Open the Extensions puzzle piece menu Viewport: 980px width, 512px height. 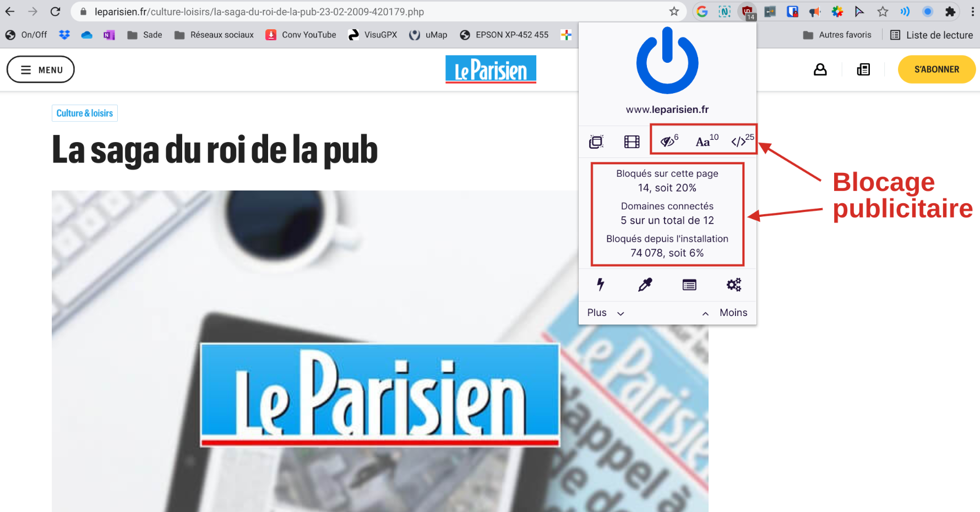click(950, 12)
